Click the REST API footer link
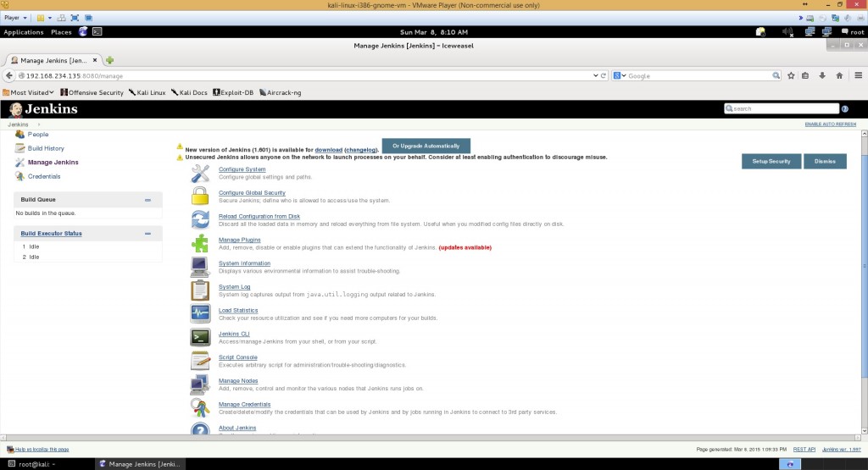Image resolution: width=868 pixels, height=470 pixels. coord(804,450)
